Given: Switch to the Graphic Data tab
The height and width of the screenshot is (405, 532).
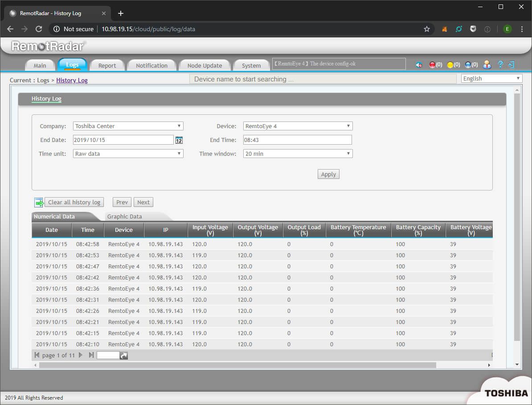Looking at the screenshot, I should [125, 217].
